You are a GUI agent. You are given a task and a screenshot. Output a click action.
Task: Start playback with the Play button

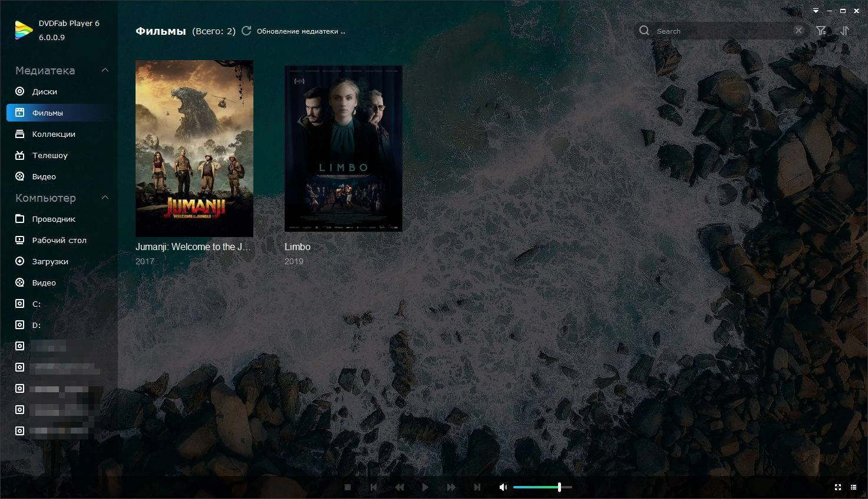coord(425,487)
